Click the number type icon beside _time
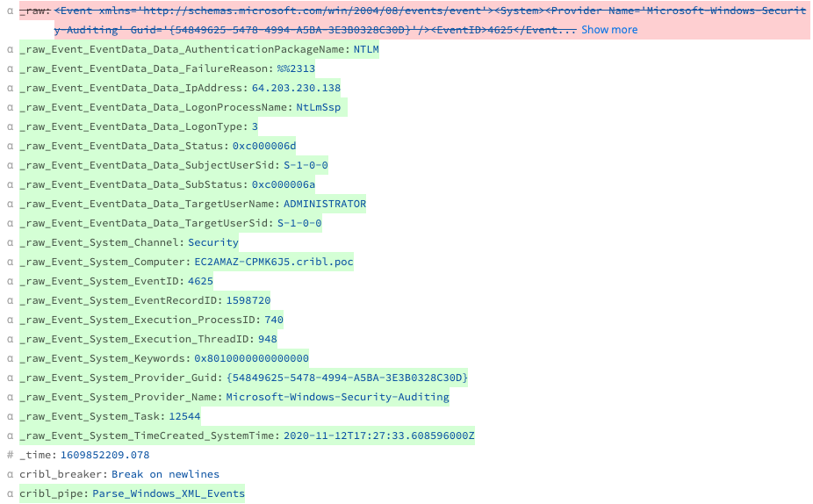This screenshot has height=504, width=813. [10, 455]
